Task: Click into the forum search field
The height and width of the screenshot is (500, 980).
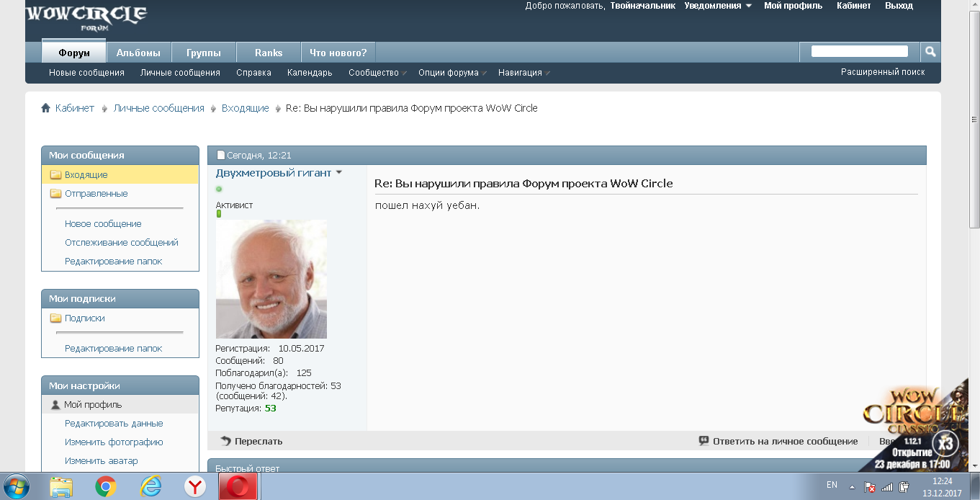Action: pyautogui.click(x=859, y=51)
